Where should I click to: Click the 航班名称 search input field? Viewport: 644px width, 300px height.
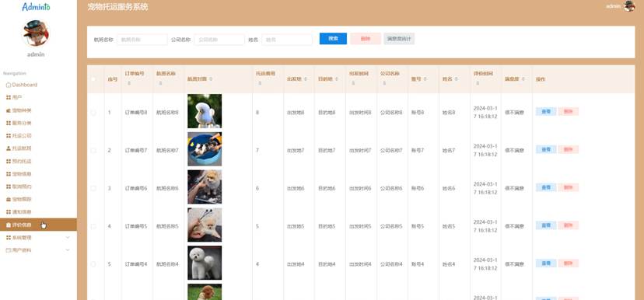(142, 40)
